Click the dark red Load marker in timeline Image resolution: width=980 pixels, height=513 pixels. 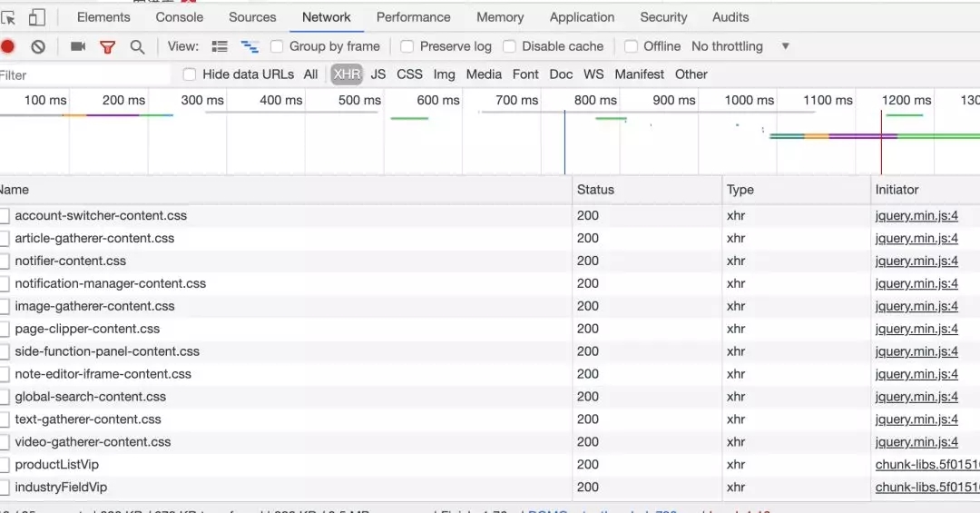[x=881, y=142]
